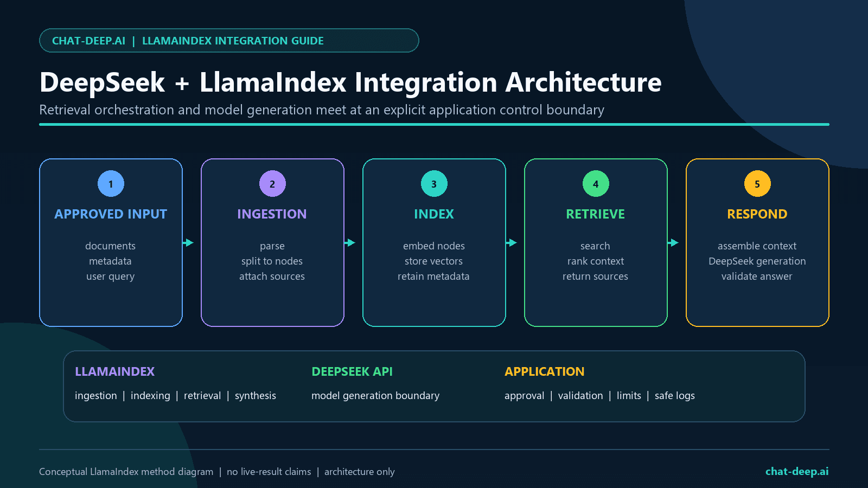The image size is (868, 488).
Task: Click 'Conceptual LlamaIndex method diagram' footer text
Action: click(126, 472)
